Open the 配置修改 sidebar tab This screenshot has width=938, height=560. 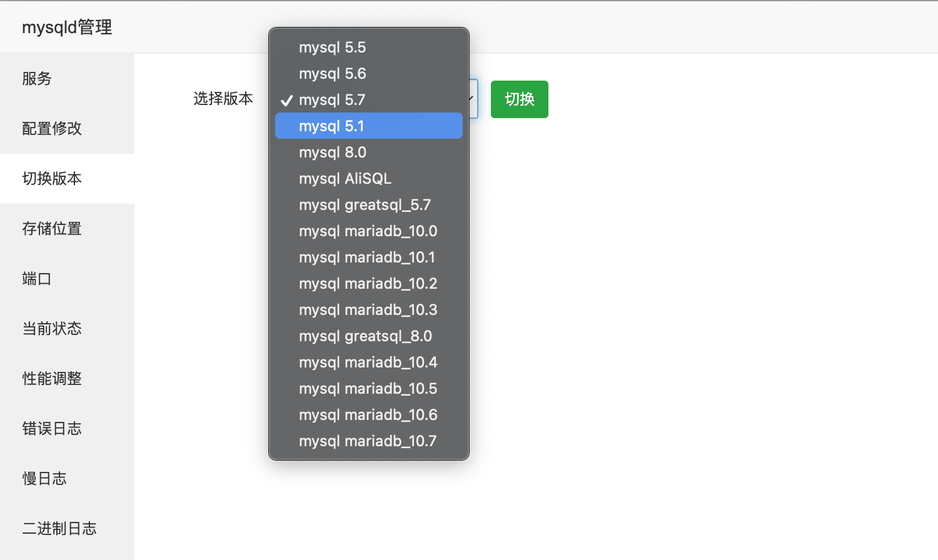67,129
